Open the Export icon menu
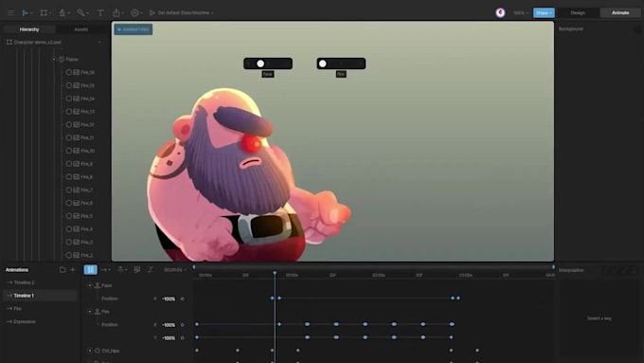This screenshot has width=644, height=363. point(116,12)
